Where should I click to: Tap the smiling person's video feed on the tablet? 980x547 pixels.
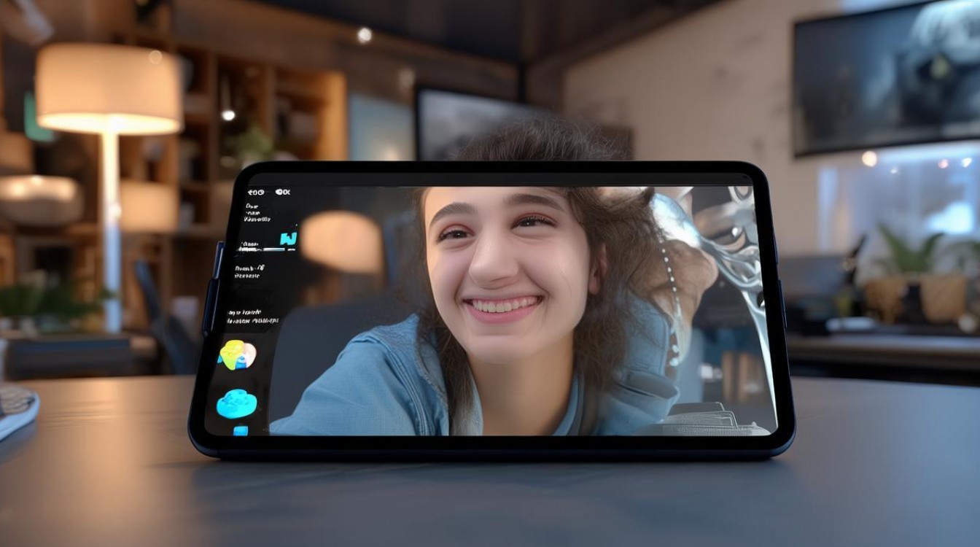[x=525, y=310]
